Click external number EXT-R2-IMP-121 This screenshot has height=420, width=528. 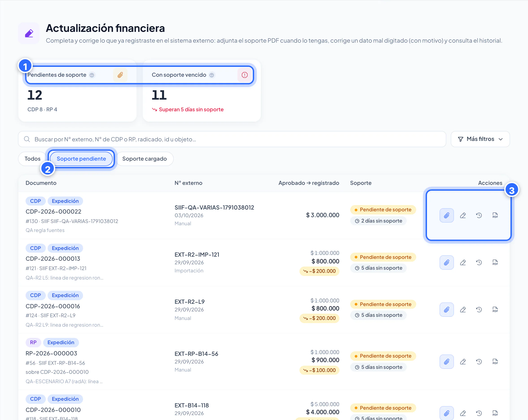point(197,255)
